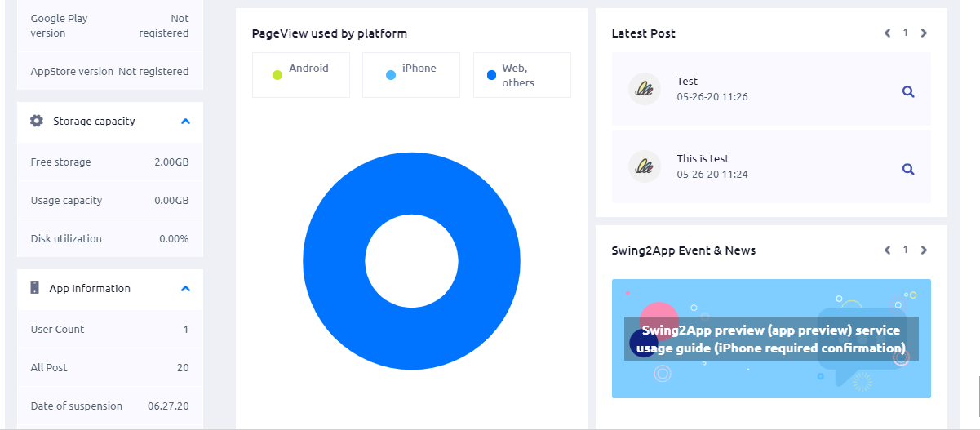The width and height of the screenshot is (980, 430).
Task: Go to next page of Latest Post
Action: [x=924, y=33]
